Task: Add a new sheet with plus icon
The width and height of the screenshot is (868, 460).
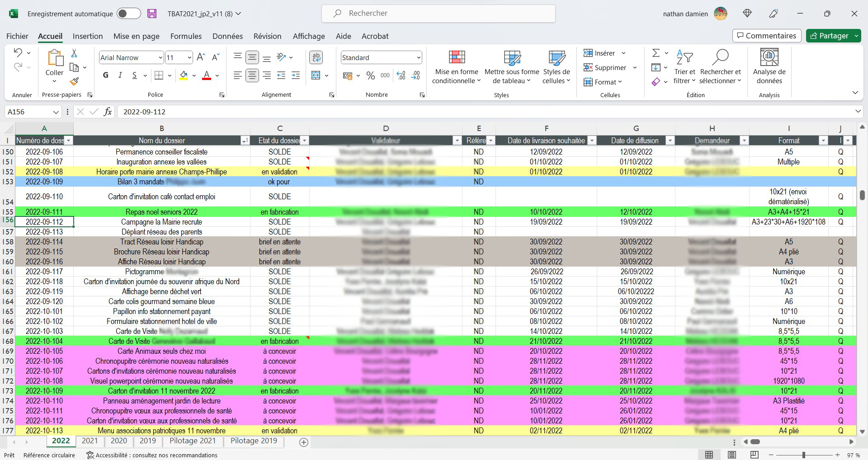Action: click(x=304, y=442)
